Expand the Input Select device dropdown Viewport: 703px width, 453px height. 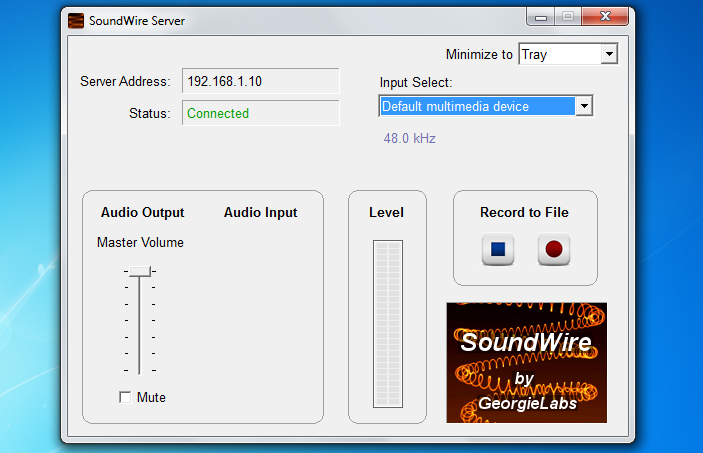585,106
